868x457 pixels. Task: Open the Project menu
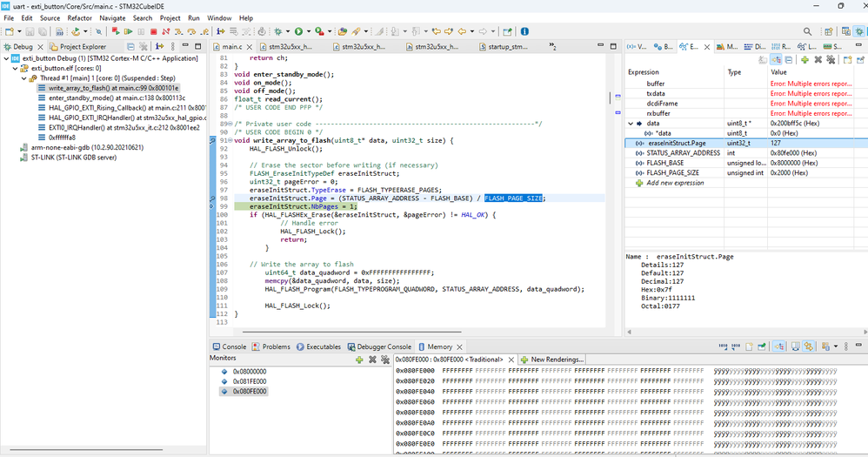pos(170,18)
